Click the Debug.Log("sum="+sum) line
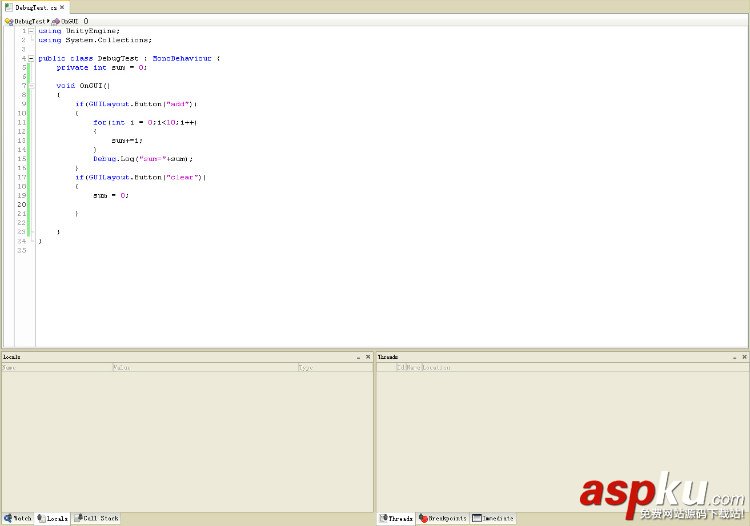 pos(143,159)
